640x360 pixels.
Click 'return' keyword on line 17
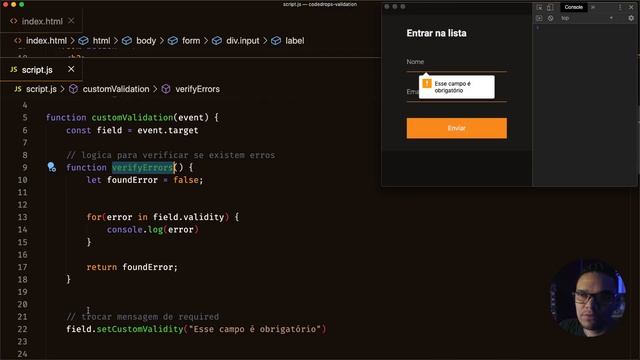(102, 267)
